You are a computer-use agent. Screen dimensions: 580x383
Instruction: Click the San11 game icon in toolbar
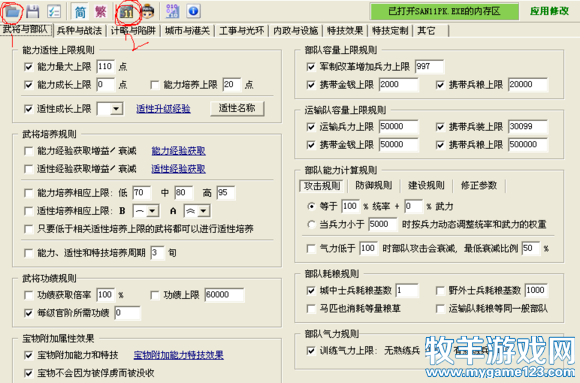pyautogui.click(x=127, y=12)
